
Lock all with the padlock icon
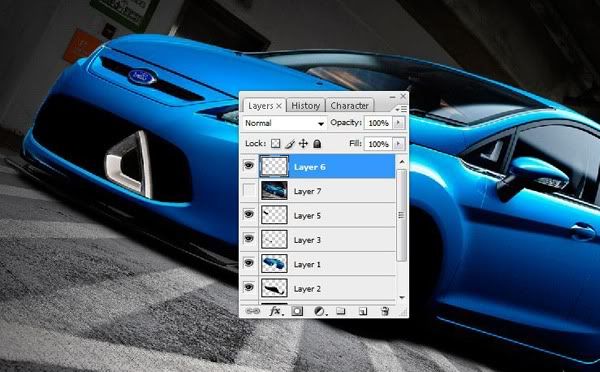(317, 144)
